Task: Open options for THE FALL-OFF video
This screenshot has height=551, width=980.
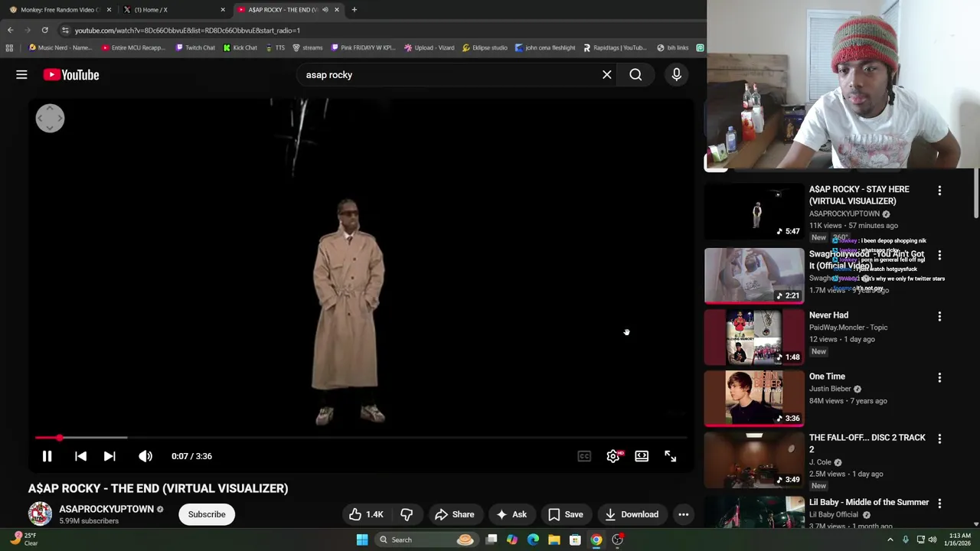Action: coord(939,439)
